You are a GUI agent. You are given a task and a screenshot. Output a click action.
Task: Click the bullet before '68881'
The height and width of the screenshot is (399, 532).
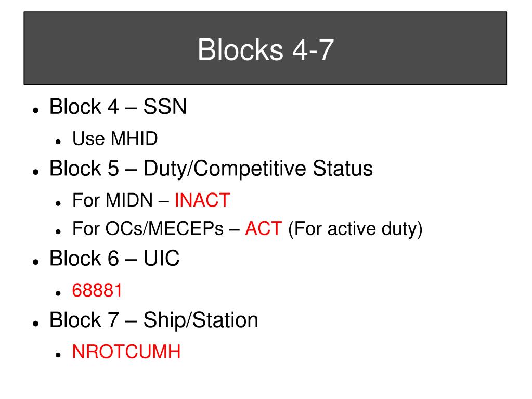coord(58,293)
